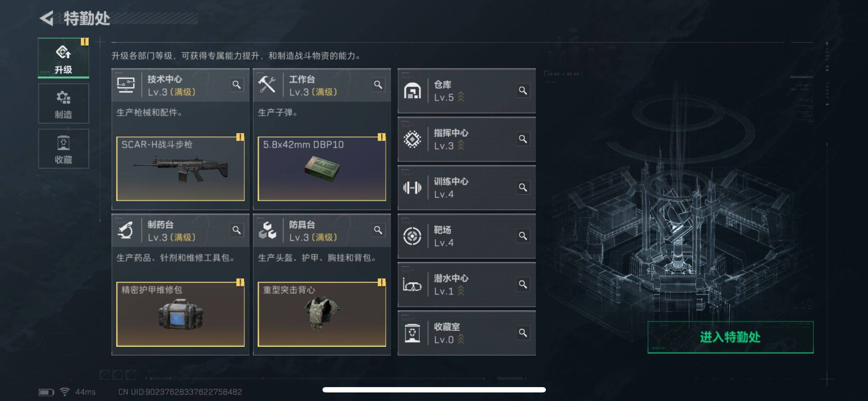Switch to the 升级 tab
Screen dimensions: 868x401
[x=63, y=58]
